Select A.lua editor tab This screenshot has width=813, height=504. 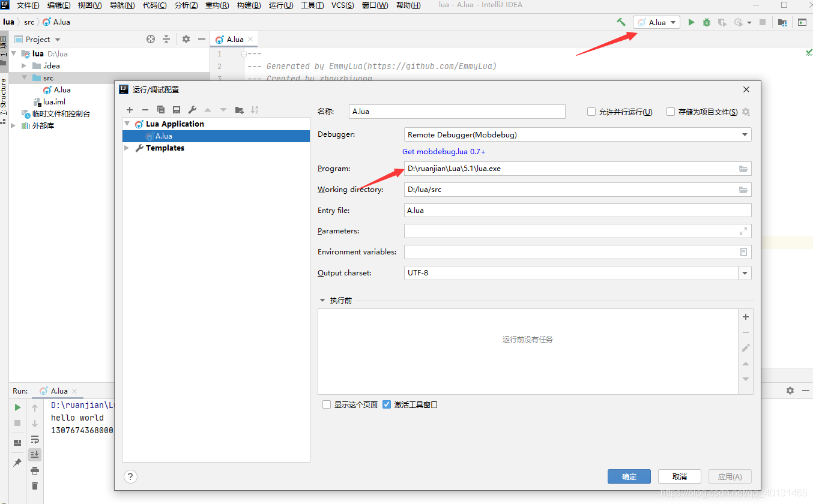click(x=234, y=39)
